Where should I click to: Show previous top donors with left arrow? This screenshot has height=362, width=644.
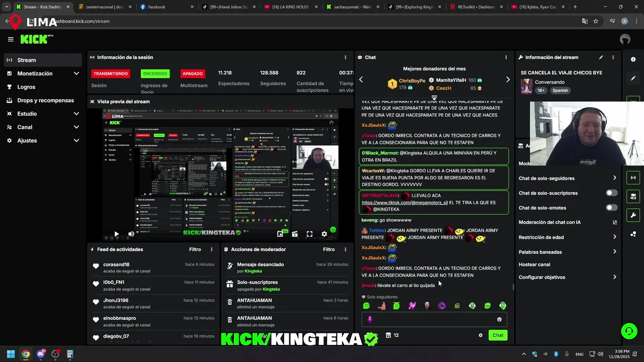click(x=361, y=79)
